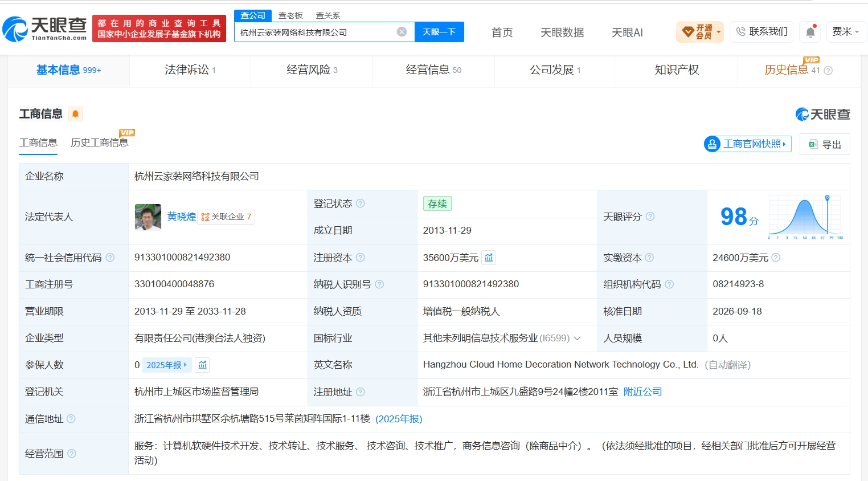
Task: Clear the company search box
Action: 402,32
